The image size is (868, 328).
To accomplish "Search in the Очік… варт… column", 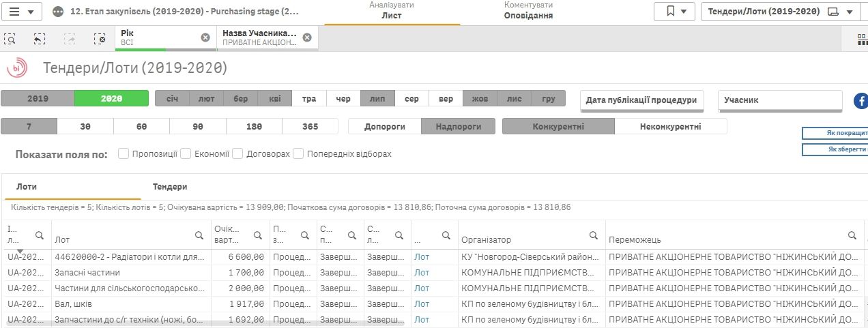I will [x=258, y=235].
